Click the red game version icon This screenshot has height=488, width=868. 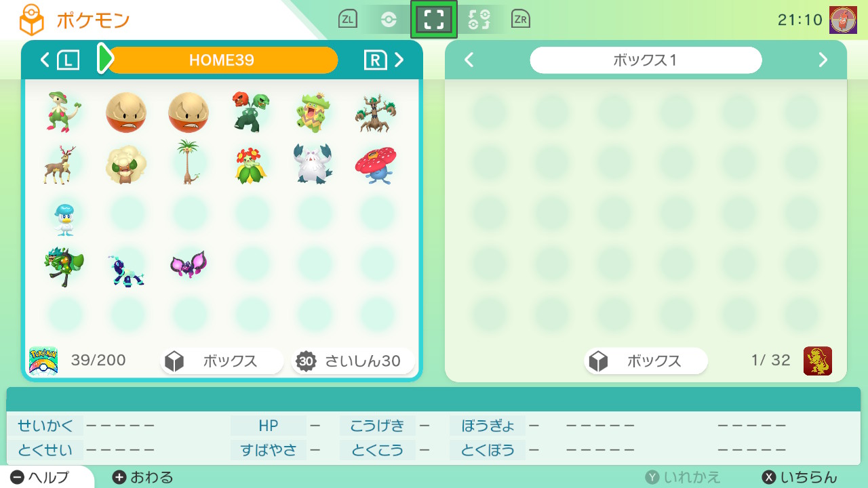(818, 361)
